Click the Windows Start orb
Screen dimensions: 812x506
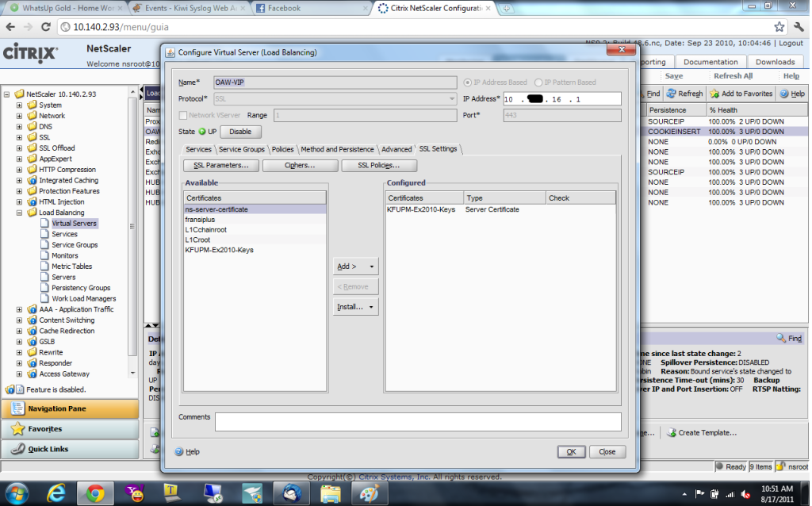[17, 493]
